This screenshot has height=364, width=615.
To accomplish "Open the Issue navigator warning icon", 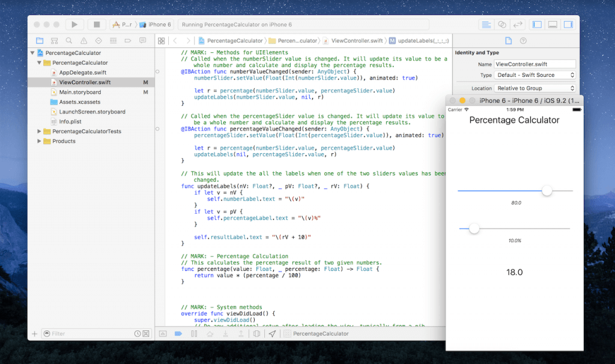I will tap(84, 41).
